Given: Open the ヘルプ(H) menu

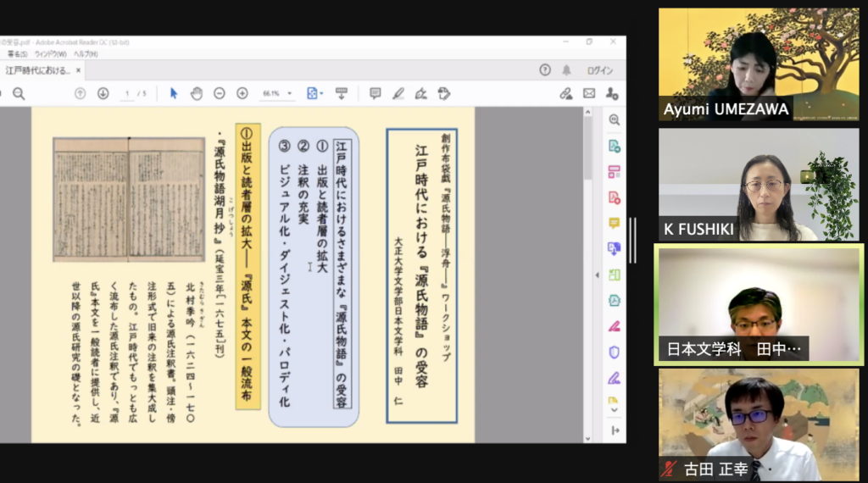Looking at the screenshot, I should click(x=87, y=53).
